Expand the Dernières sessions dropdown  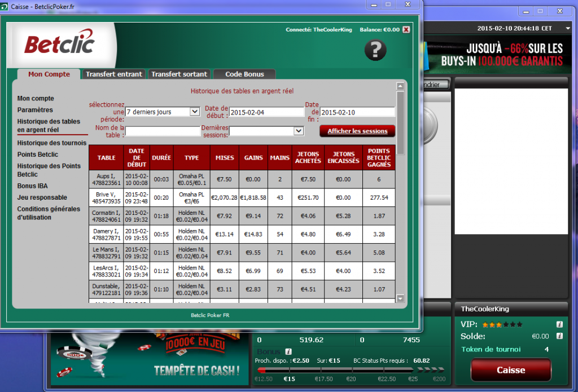266,131
